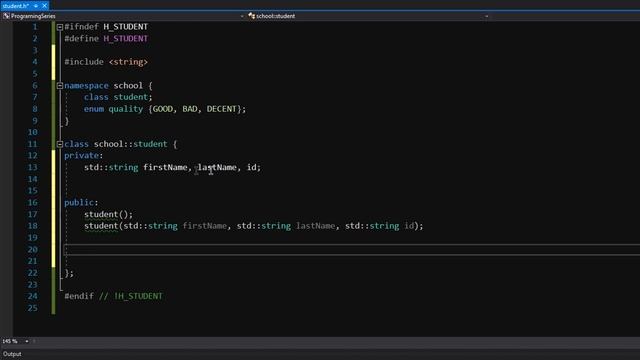Close the student.h tab

pos(44,6)
